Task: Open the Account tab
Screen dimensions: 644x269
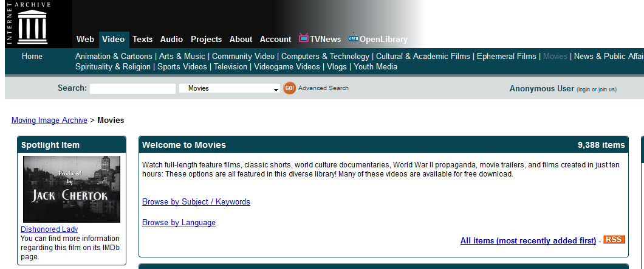Action: point(276,40)
